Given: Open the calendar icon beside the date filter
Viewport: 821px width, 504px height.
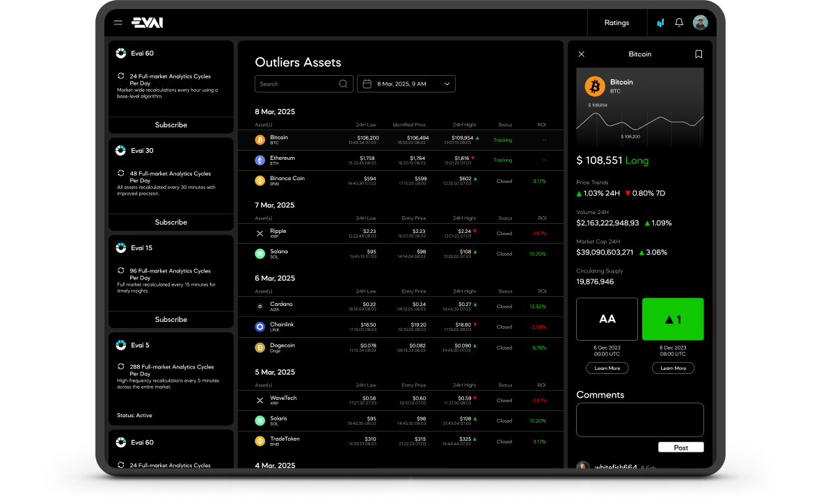Looking at the screenshot, I should click(369, 83).
